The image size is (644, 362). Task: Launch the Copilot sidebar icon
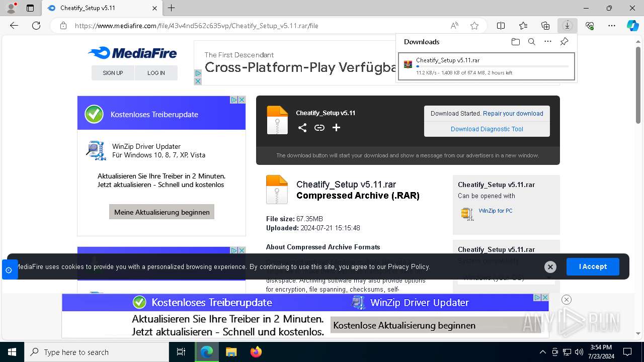pos(633,26)
